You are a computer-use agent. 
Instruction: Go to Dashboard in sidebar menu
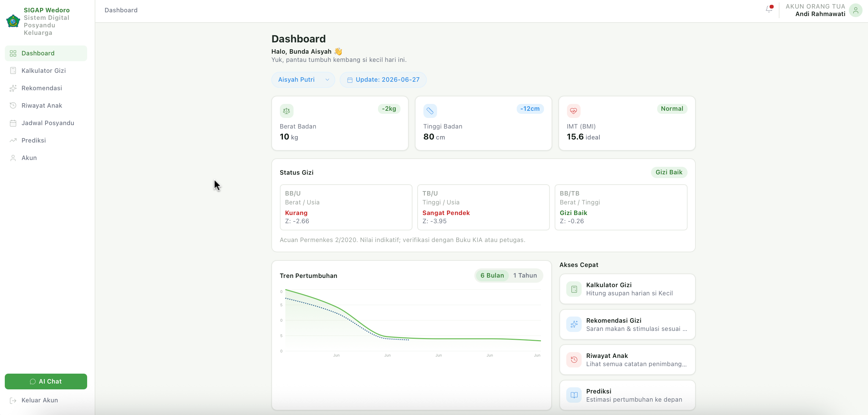46,53
